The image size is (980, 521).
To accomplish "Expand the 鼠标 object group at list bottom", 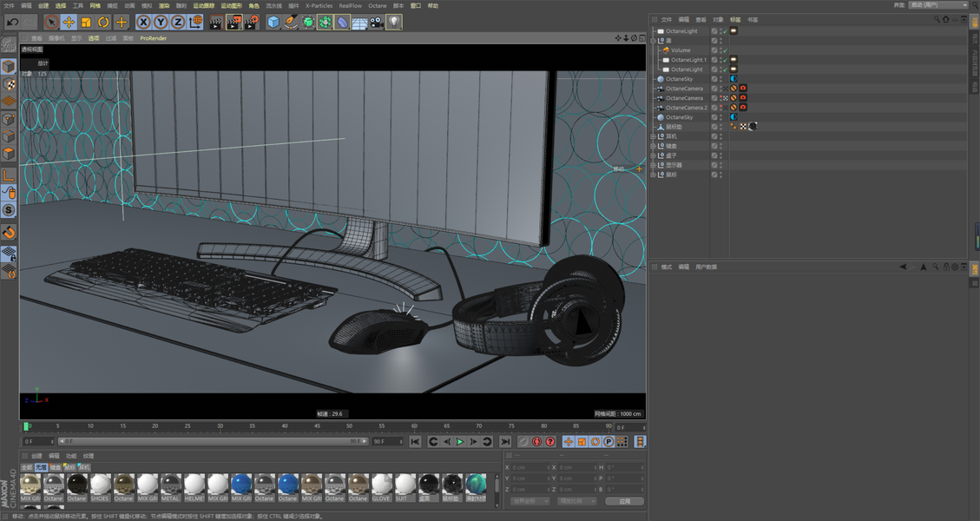I will (x=653, y=175).
